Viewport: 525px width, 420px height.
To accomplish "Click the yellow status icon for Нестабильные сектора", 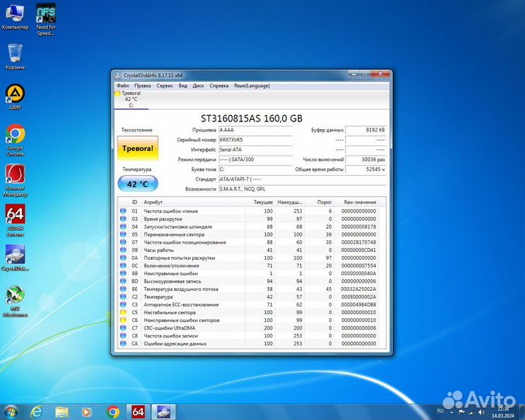I will (122, 312).
